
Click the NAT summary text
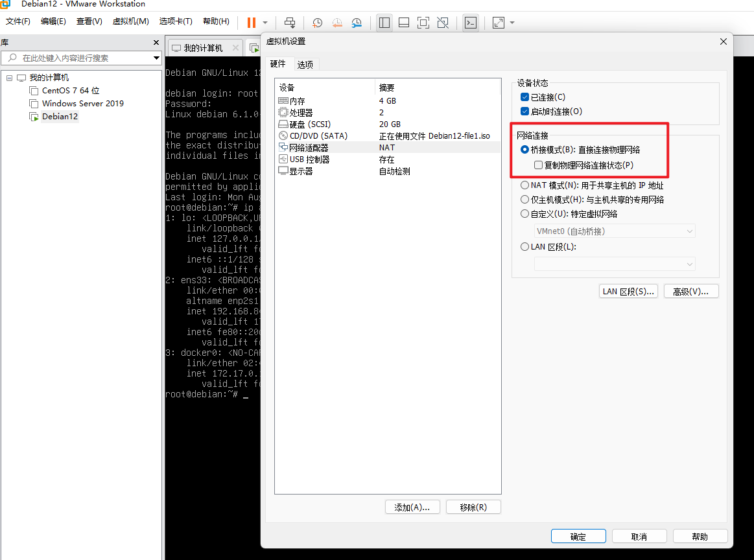pos(386,148)
